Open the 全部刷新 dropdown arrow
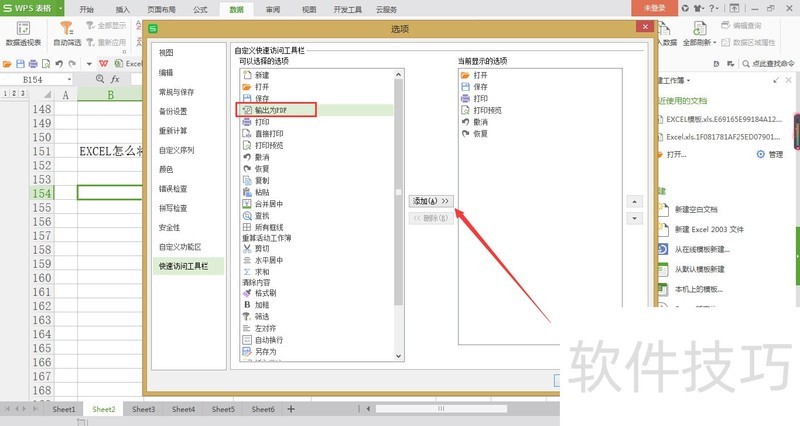 [715, 43]
